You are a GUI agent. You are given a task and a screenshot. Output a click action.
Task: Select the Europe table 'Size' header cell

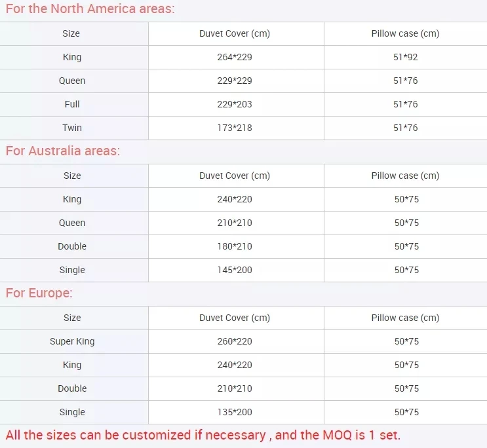pyautogui.click(x=72, y=318)
